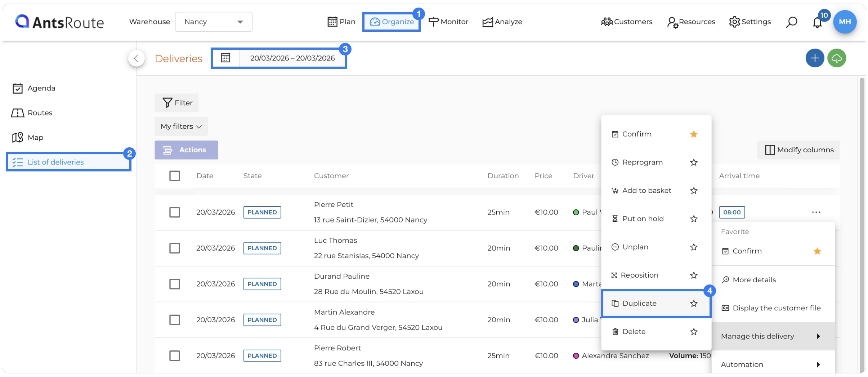Click the 08:00 arrival time badge
Viewport: 868px width, 377px height.
732,212
